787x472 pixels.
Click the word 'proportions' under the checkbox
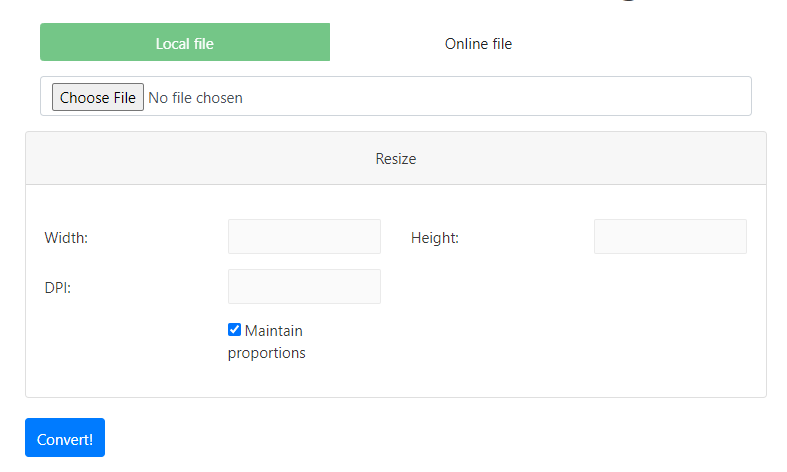(x=266, y=353)
